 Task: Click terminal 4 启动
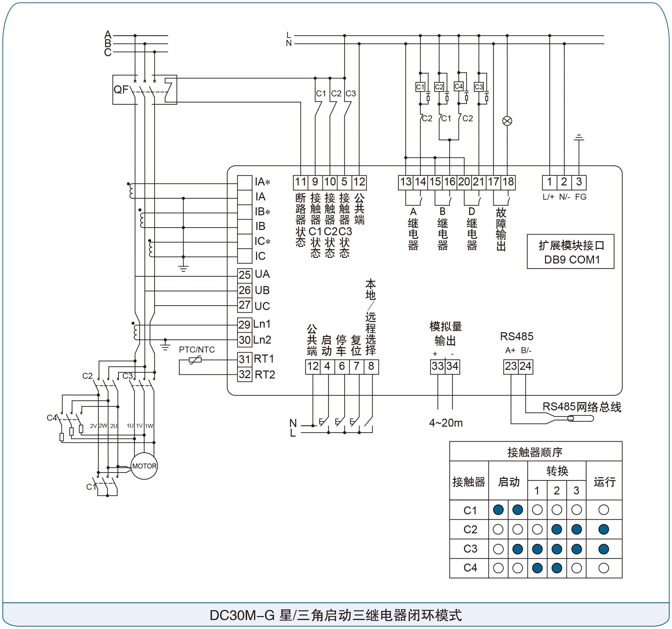click(x=327, y=367)
